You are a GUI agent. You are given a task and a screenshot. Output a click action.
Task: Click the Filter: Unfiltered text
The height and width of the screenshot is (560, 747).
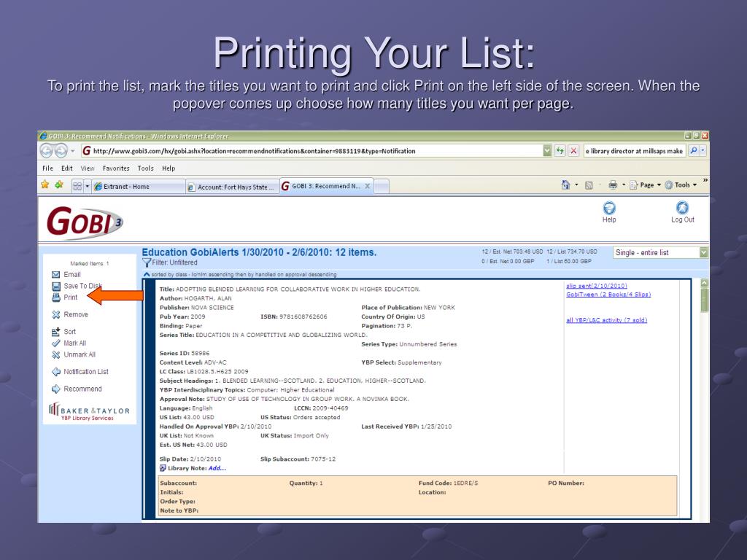point(174,262)
